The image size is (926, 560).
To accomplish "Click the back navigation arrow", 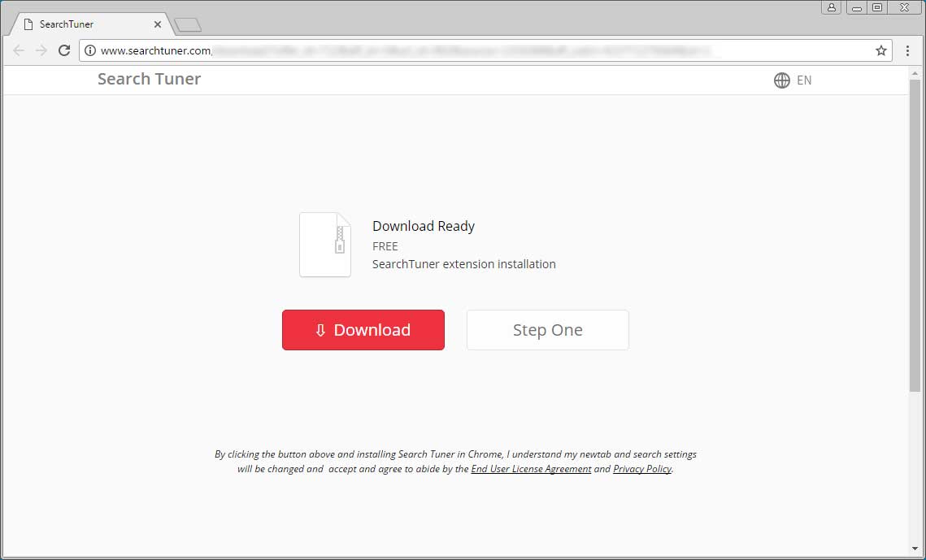I will (18, 50).
